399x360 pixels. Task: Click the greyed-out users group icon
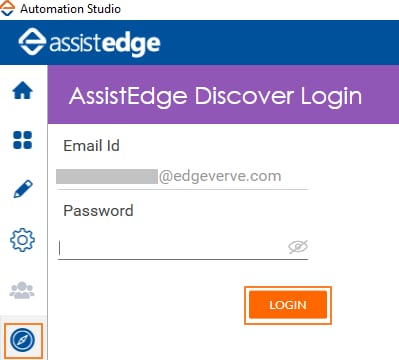(x=22, y=290)
